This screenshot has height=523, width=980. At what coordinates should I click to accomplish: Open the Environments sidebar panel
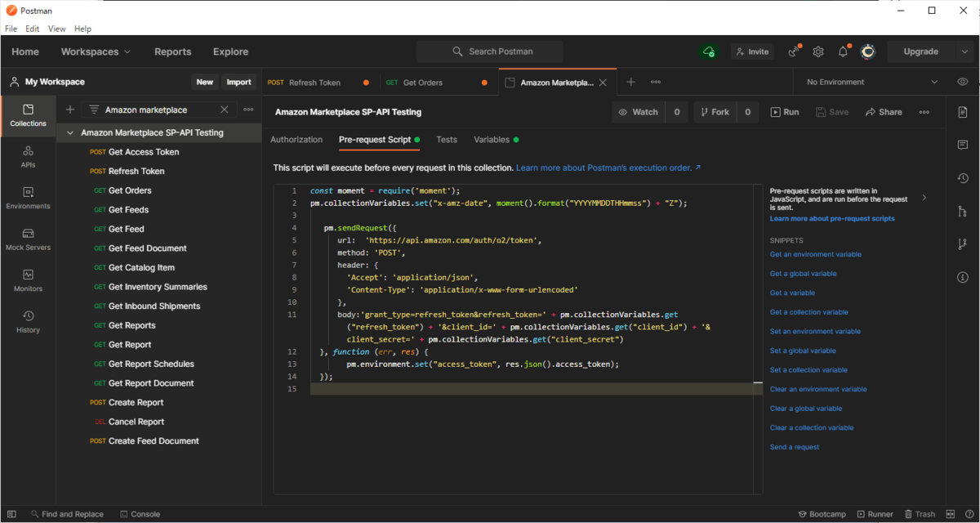pos(28,199)
